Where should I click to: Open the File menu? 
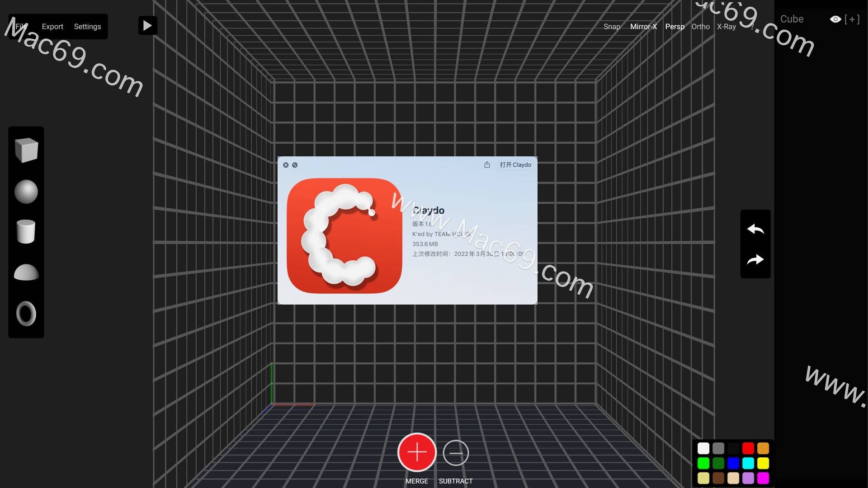[21, 26]
